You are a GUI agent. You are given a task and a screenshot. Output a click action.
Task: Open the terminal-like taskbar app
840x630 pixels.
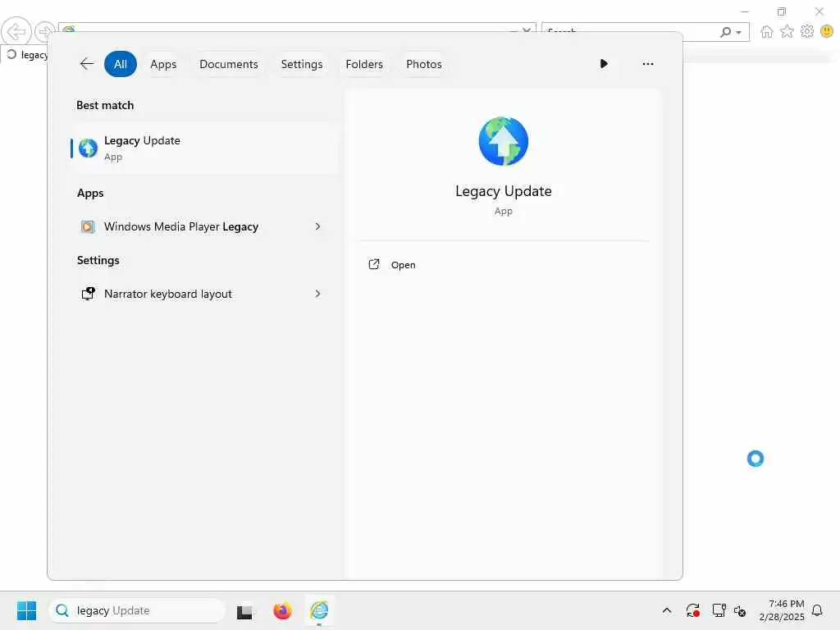[244, 610]
